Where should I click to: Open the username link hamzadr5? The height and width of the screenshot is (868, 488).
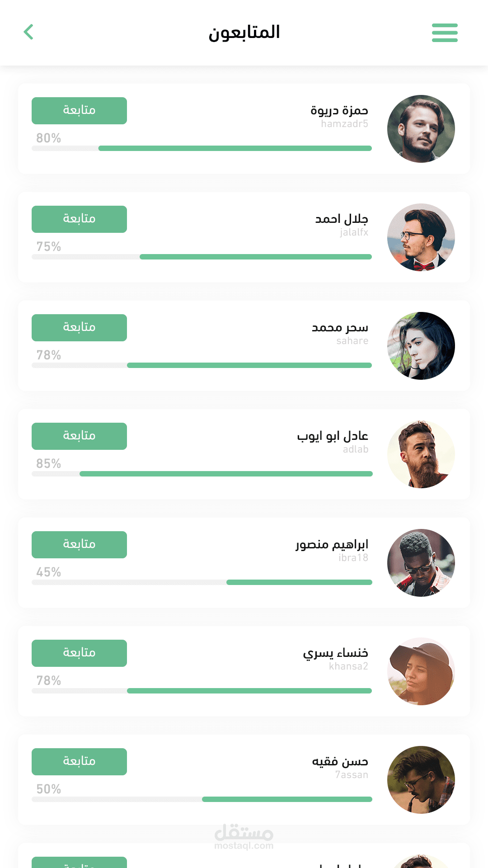(x=344, y=124)
